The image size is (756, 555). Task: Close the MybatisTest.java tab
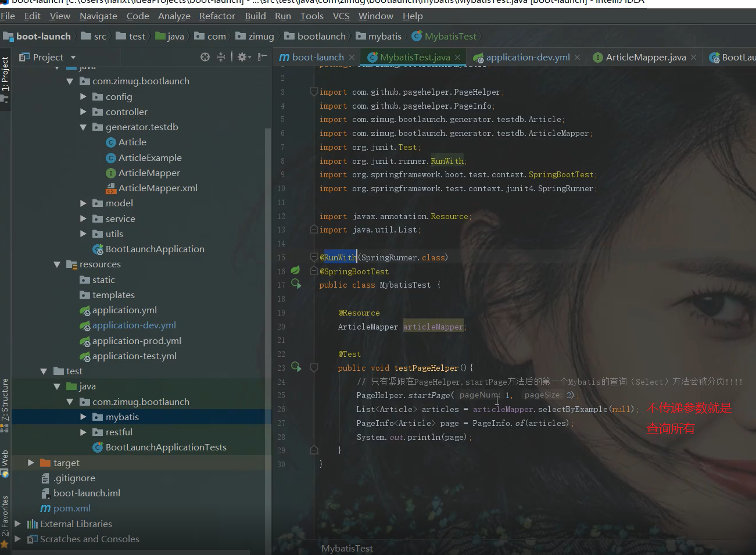pyautogui.click(x=457, y=57)
